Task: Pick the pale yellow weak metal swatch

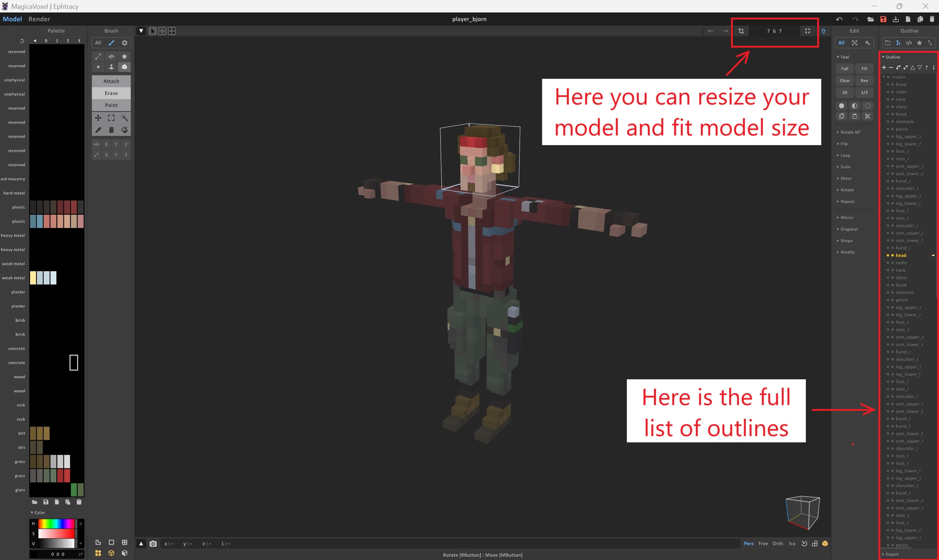Action: (33, 278)
